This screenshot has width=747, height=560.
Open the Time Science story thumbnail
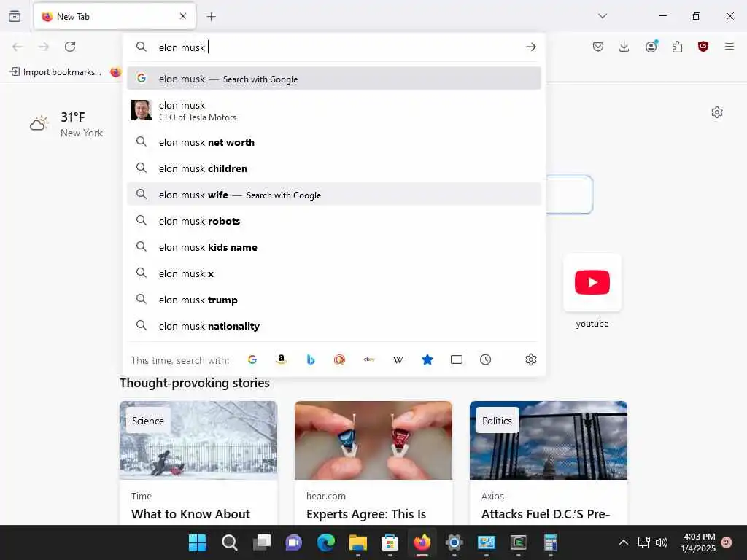coord(198,440)
